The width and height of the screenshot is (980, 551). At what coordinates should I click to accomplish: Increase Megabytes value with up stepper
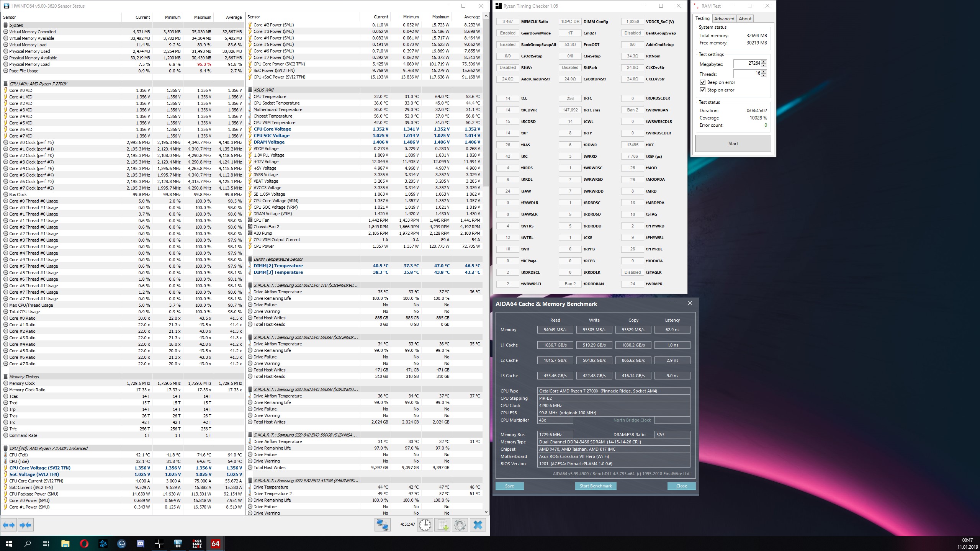coord(764,62)
